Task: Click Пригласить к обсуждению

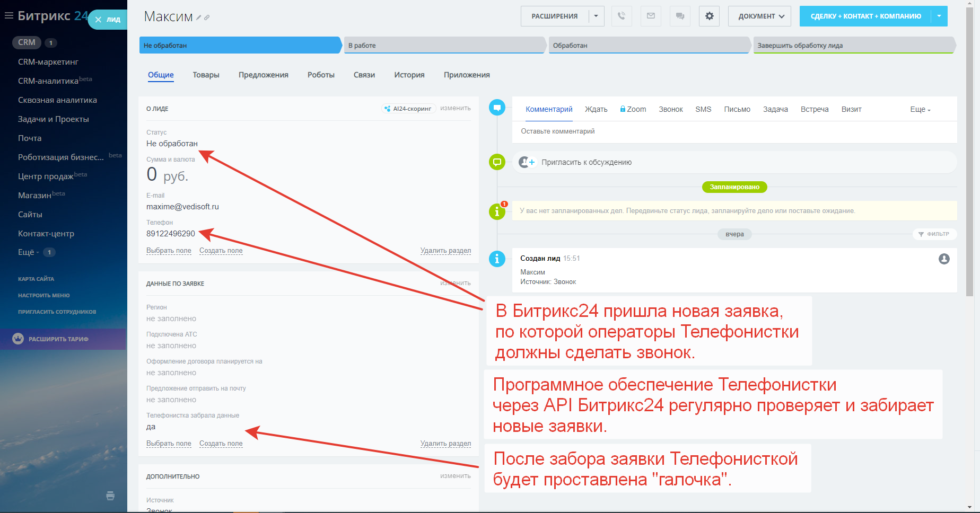Action: 587,162
